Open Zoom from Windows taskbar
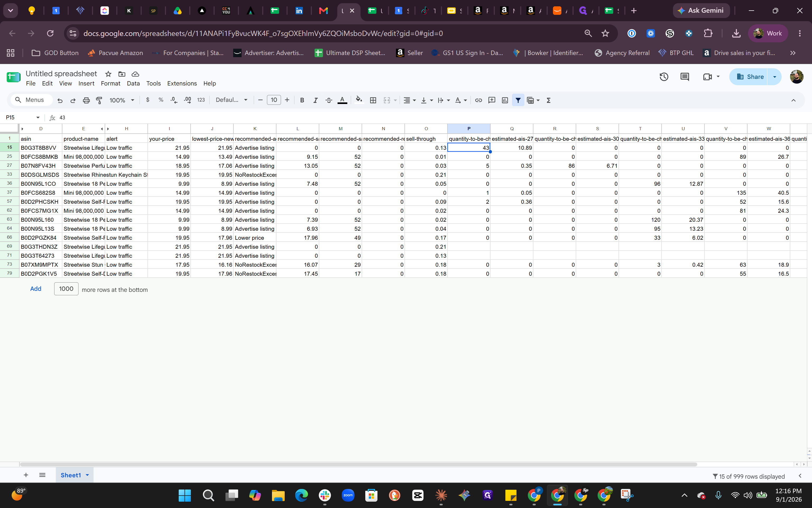The width and height of the screenshot is (812, 508). tap(348, 495)
